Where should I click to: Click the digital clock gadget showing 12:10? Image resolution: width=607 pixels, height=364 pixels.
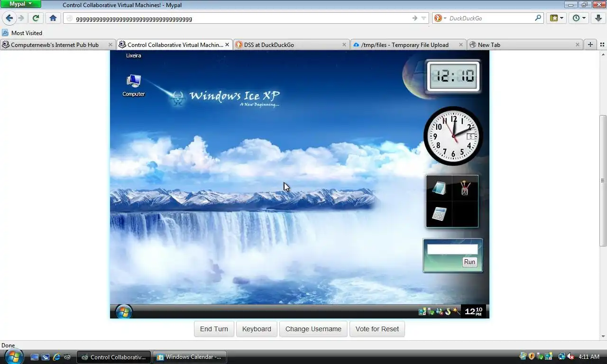(453, 76)
